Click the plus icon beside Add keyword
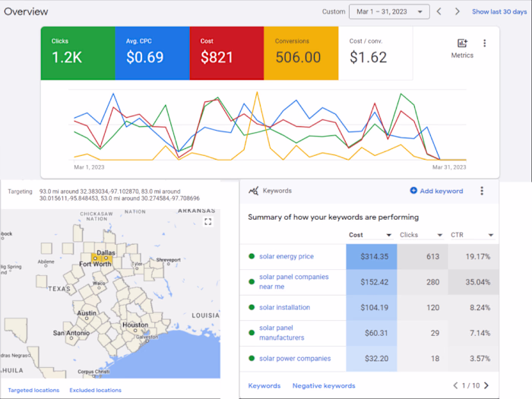532x399 pixels. pos(413,191)
